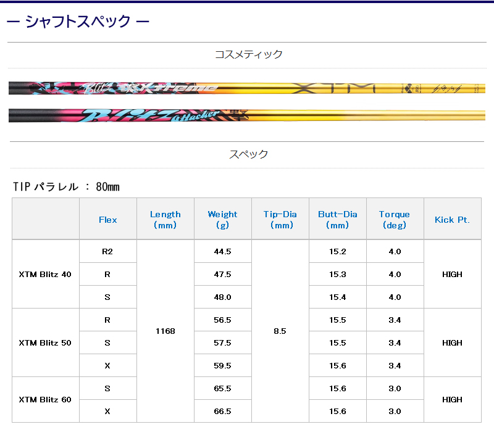494x448 pixels.
Task: Click the Torque (deg) column header
Action: 395,220
